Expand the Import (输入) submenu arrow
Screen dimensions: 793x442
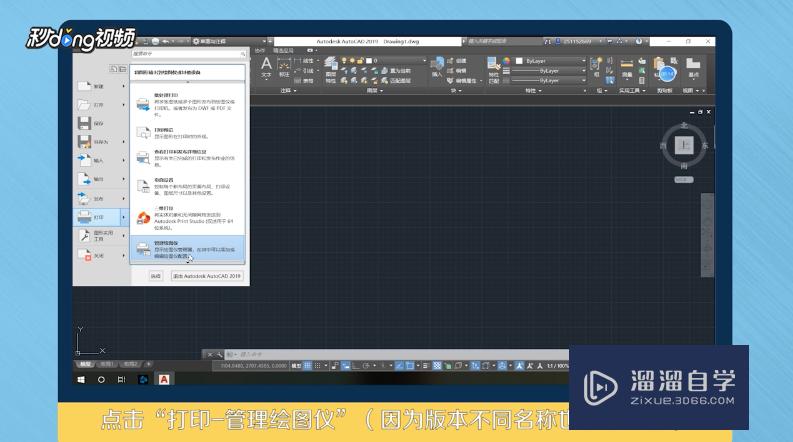point(123,160)
